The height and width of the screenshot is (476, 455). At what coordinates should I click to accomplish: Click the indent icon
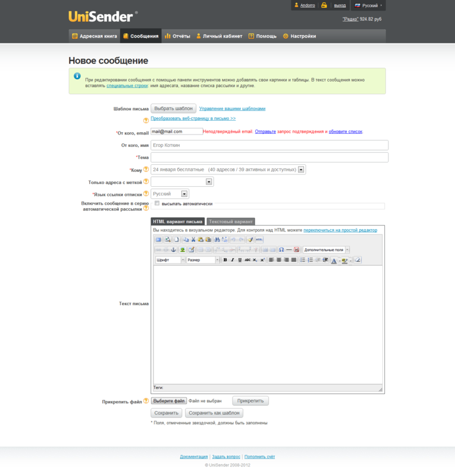pos(325,260)
